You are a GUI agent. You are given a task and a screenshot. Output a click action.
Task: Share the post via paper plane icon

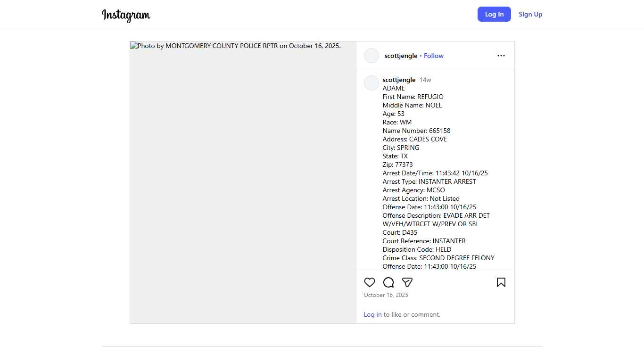[407, 282]
